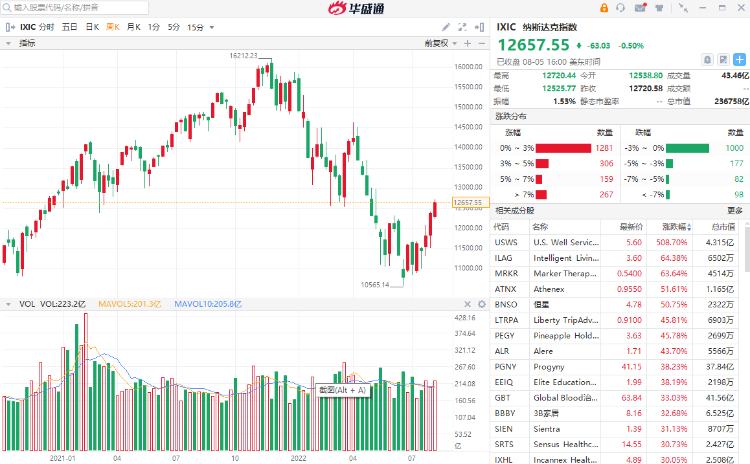Click red bar for 0%~3% gainers
The width and height of the screenshot is (750, 464).
pyautogui.click(x=563, y=148)
